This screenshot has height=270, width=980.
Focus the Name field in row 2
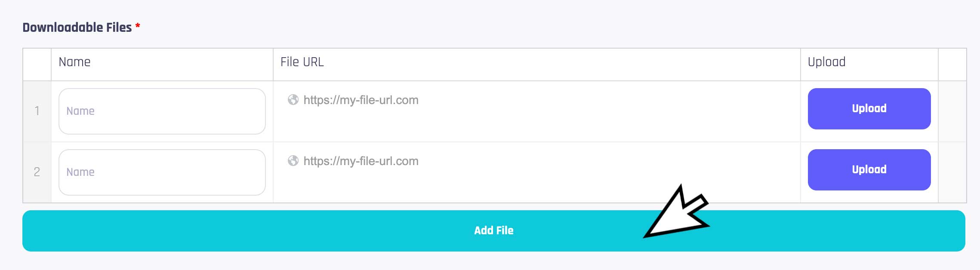162,172
